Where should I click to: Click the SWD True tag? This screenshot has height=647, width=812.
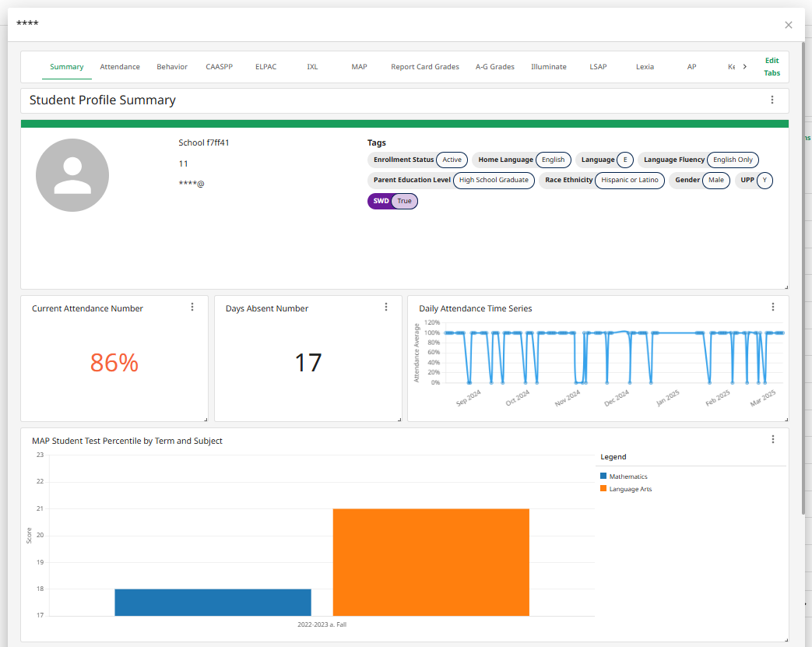pyautogui.click(x=393, y=201)
